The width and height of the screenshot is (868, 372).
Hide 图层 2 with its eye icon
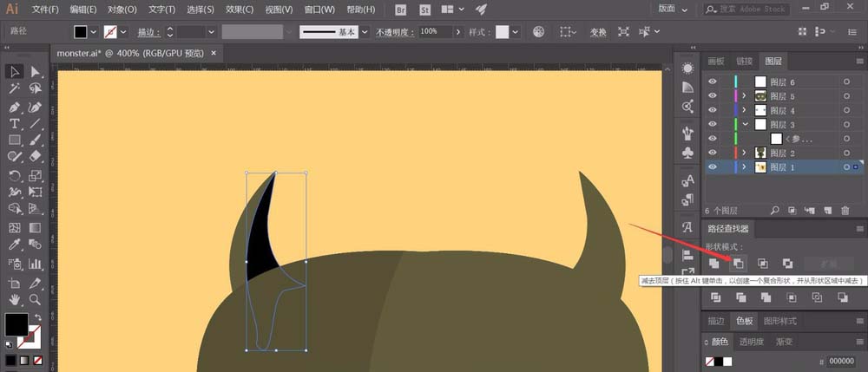(713, 153)
